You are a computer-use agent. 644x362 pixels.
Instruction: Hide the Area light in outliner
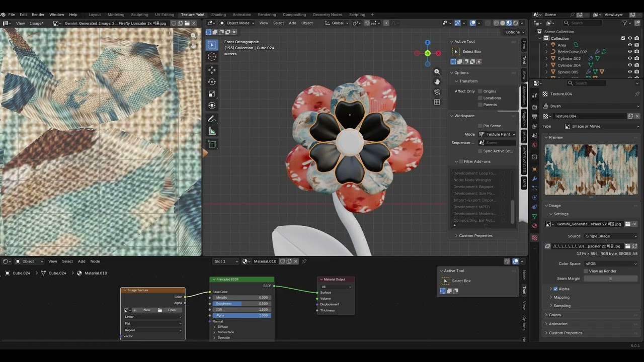[x=630, y=45]
